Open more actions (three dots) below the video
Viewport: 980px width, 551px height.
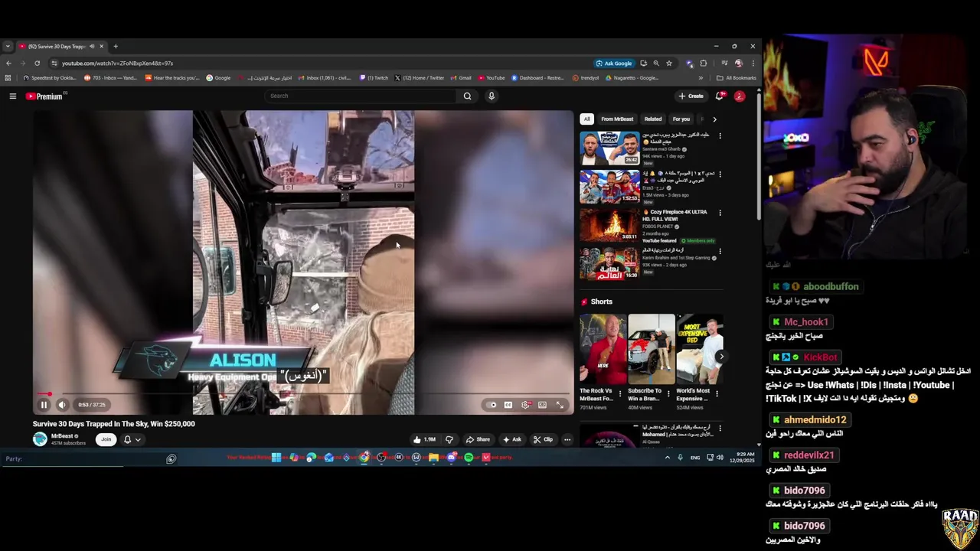coord(567,439)
